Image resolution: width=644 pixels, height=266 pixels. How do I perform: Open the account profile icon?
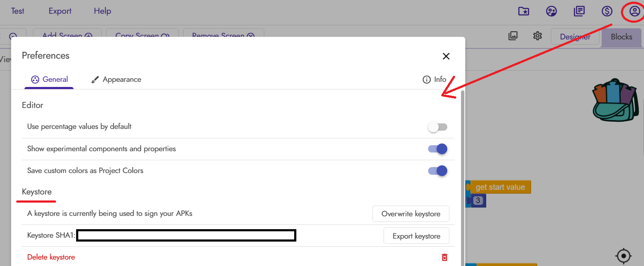click(635, 11)
